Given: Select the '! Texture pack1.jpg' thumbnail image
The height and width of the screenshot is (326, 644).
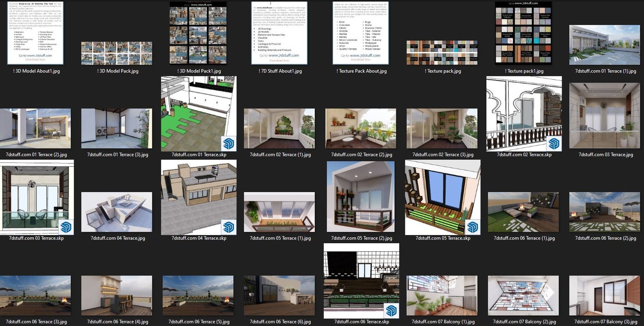Looking at the screenshot, I should coord(524,33).
